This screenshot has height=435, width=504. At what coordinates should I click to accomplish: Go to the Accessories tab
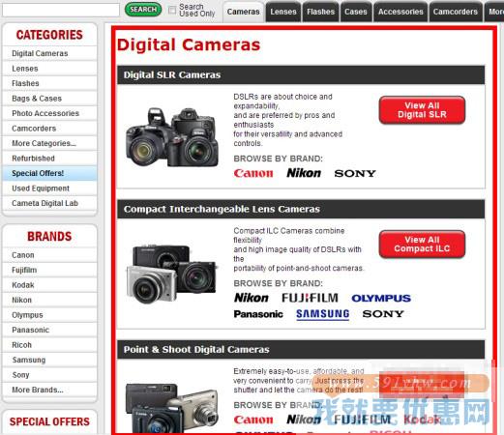coord(400,12)
